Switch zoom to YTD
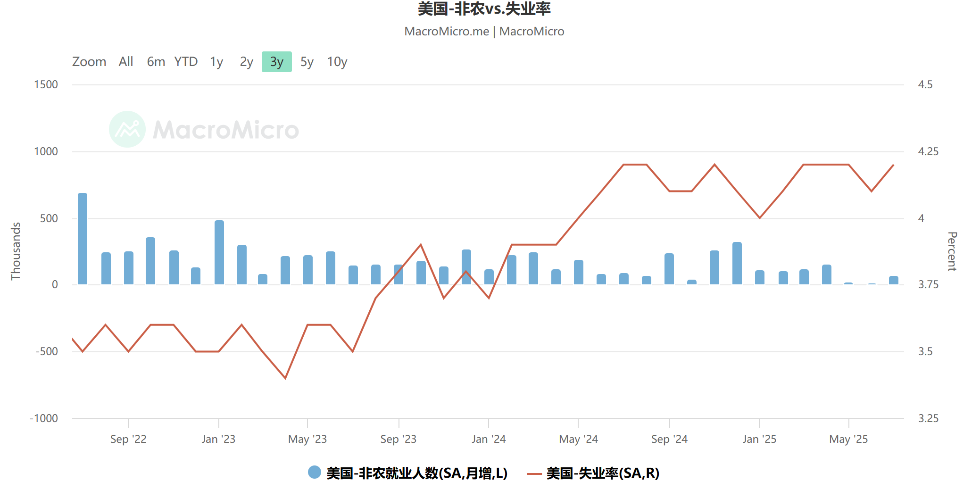Viewport: 980px width, 498px height. pyautogui.click(x=186, y=62)
